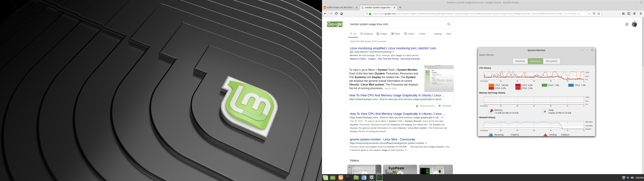644x181 pixels.
Task: Expand the ihaveapc result URL arrow
Action: click(442, 117)
